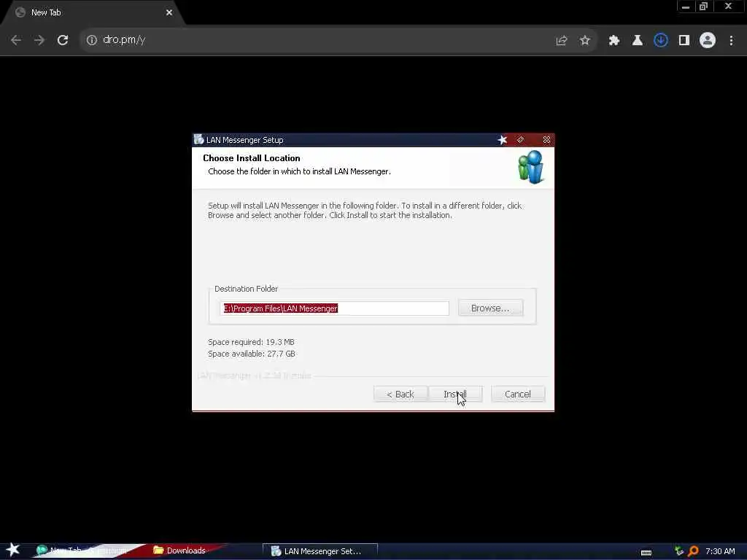
Task: Click the 'Choose Install Location' heading
Action: point(252,158)
